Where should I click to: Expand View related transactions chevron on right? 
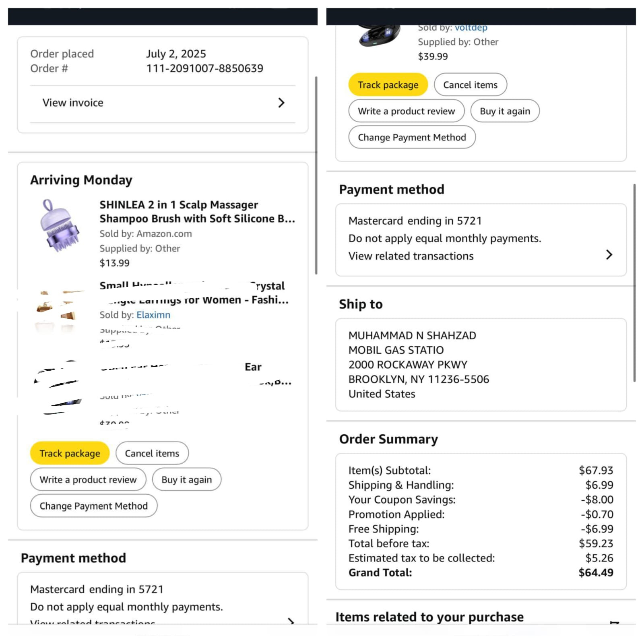609,254
